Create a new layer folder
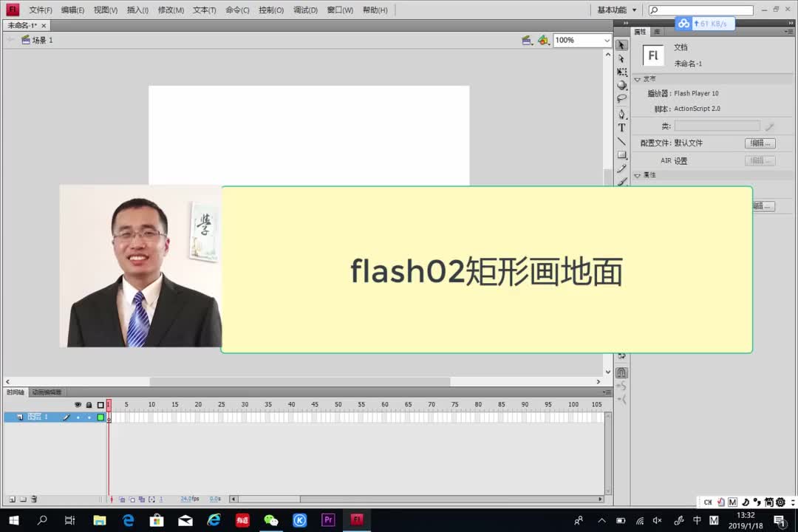 tap(23, 499)
